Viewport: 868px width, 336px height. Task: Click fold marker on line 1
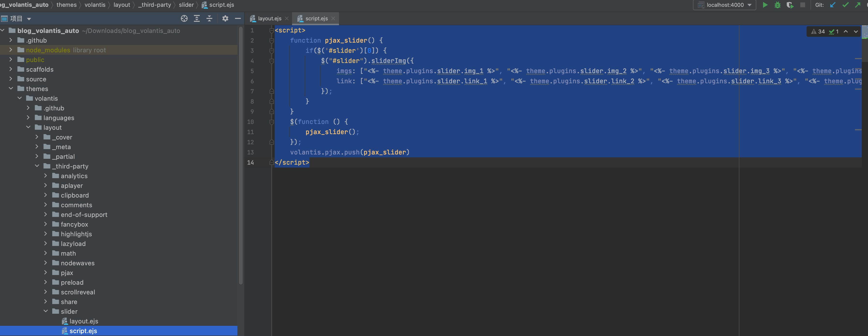272,30
